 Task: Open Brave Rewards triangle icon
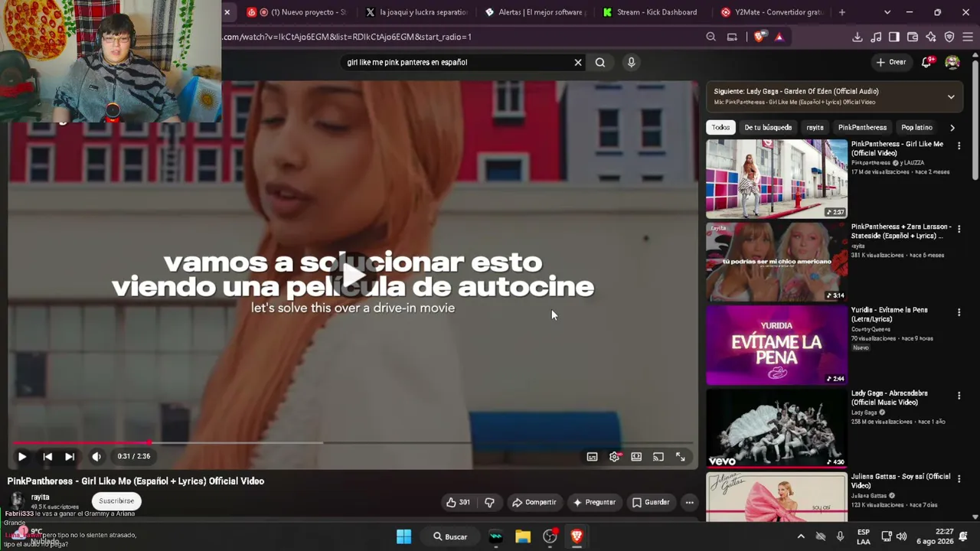click(x=779, y=37)
